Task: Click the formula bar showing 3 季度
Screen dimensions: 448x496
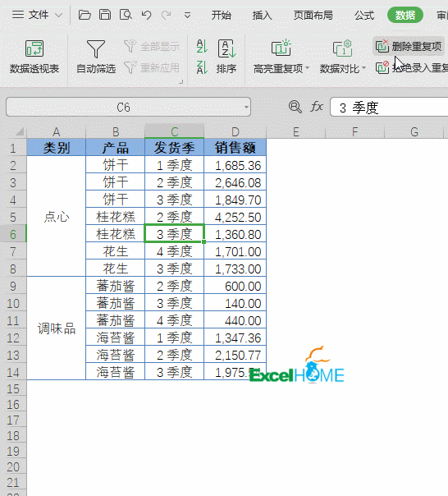Action: click(x=389, y=108)
